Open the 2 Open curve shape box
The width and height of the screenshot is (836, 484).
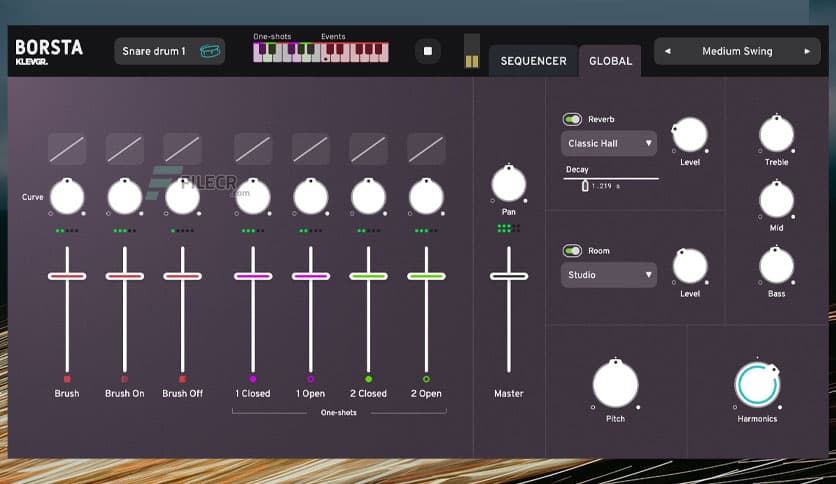(x=426, y=149)
